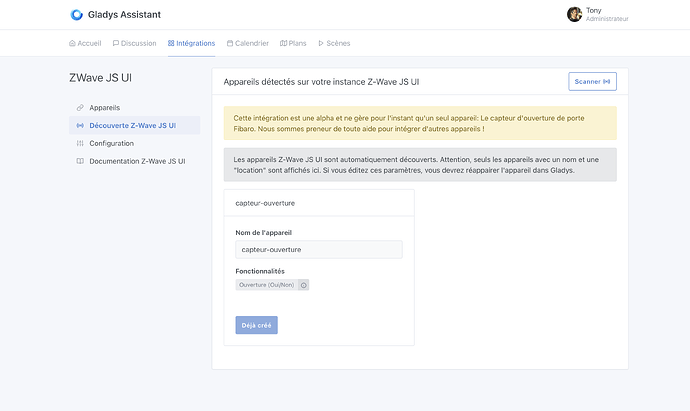Screen dimensions: 690x411
Task: Click the play icon beside Scènes
Action: click(321, 44)
